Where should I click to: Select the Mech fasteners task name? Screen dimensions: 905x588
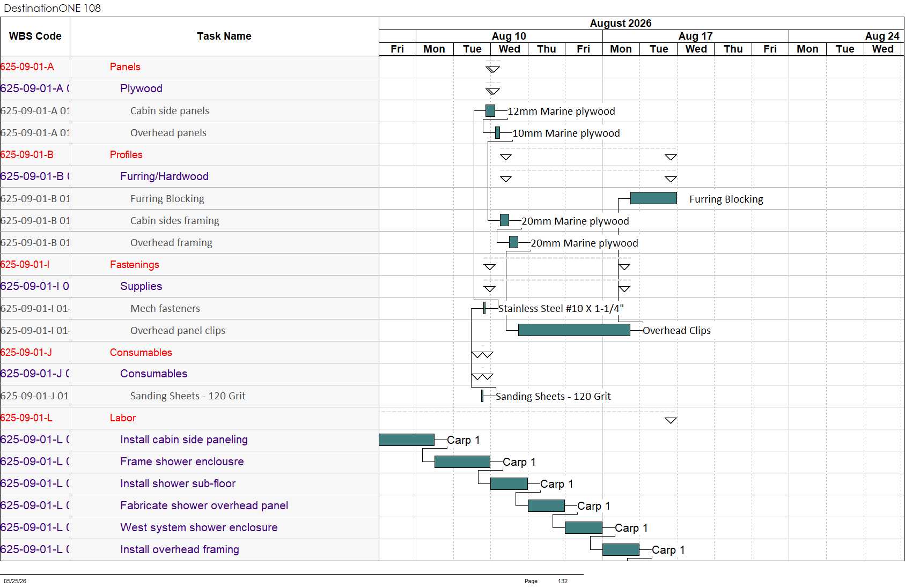165,309
